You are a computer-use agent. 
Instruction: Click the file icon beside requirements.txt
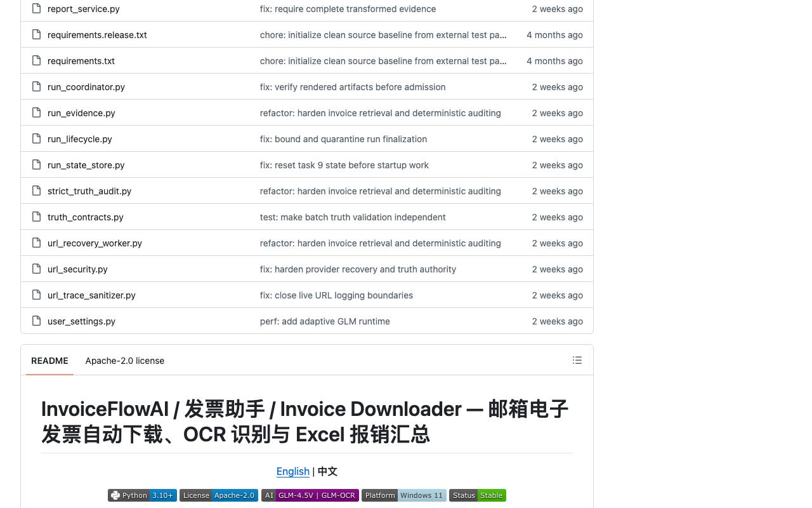[36, 61]
